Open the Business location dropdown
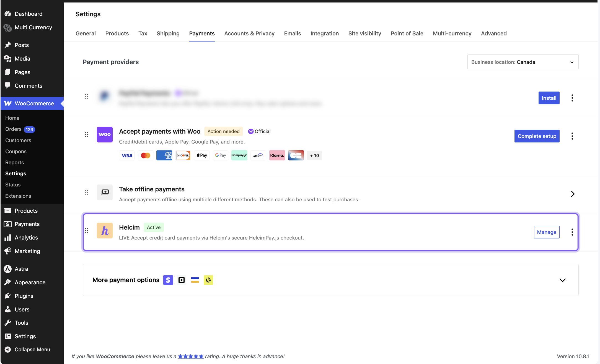The width and height of the screenshot is (600, 364). 523,62
